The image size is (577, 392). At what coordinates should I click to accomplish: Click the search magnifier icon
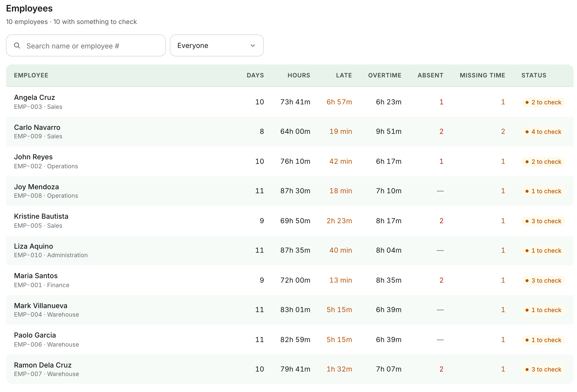[17, 45]
